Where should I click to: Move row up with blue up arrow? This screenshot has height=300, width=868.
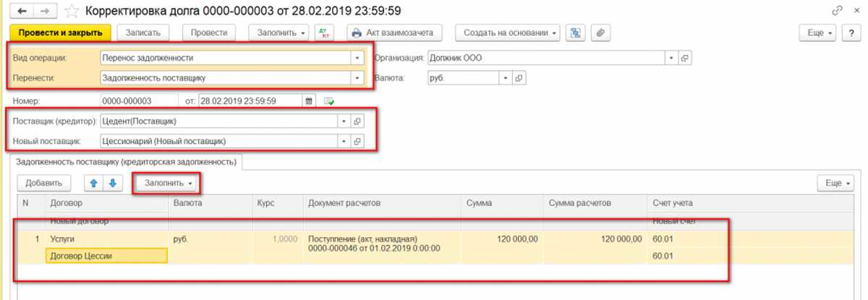[94, 183]
